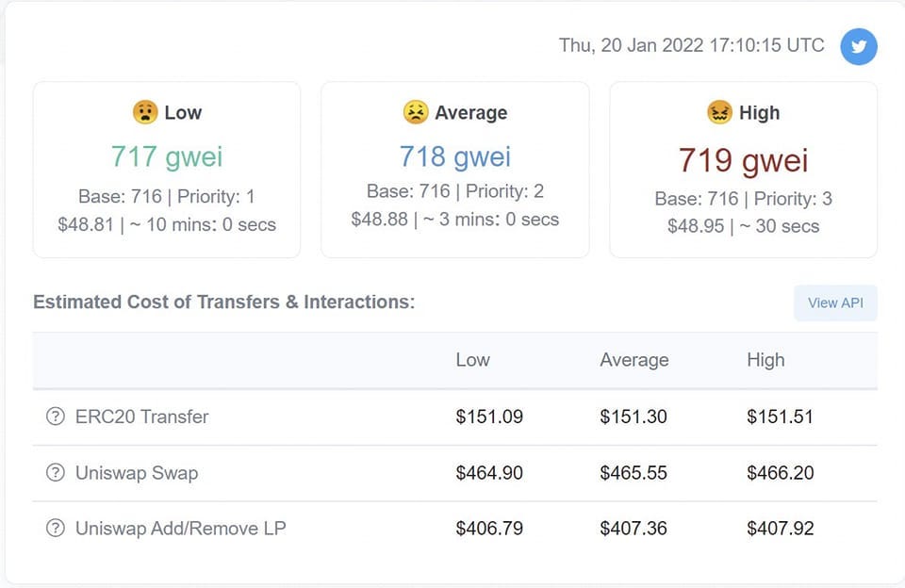The height and width of the screenshot is (588, 905).
Task: Select the 717 gwei Low price
Action: click(167, 156)
